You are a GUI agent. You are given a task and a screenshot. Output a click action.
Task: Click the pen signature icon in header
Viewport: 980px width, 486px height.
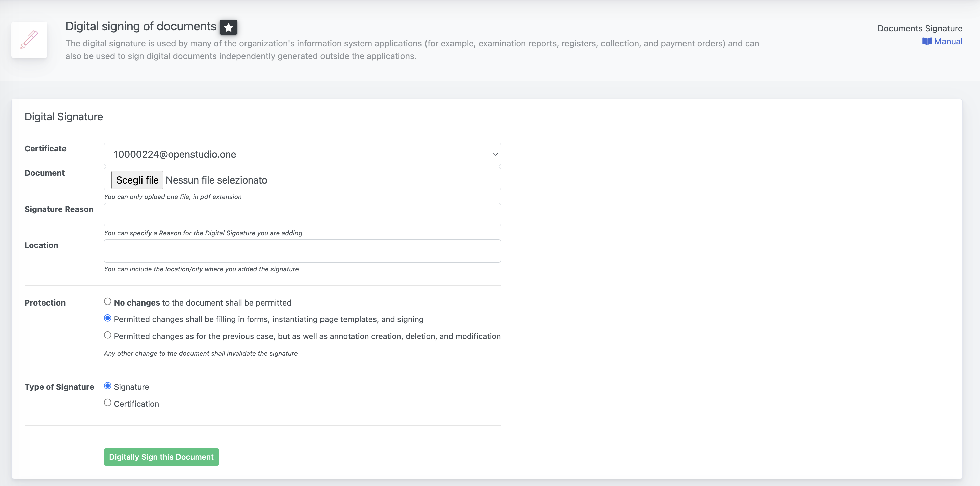(x=29, y=40)
